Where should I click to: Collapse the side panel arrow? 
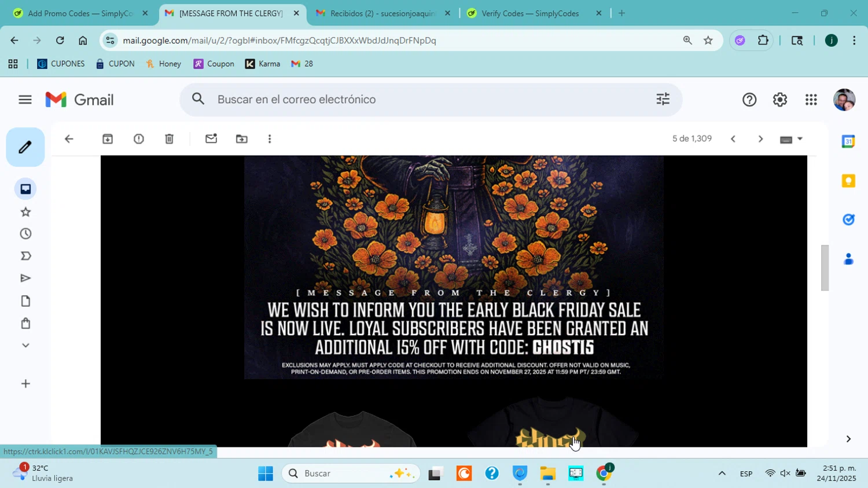pyautogui.click(x=848, y=439)
